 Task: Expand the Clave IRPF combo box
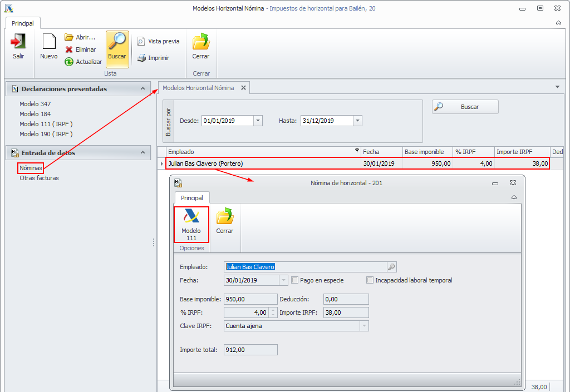point(363,326)
